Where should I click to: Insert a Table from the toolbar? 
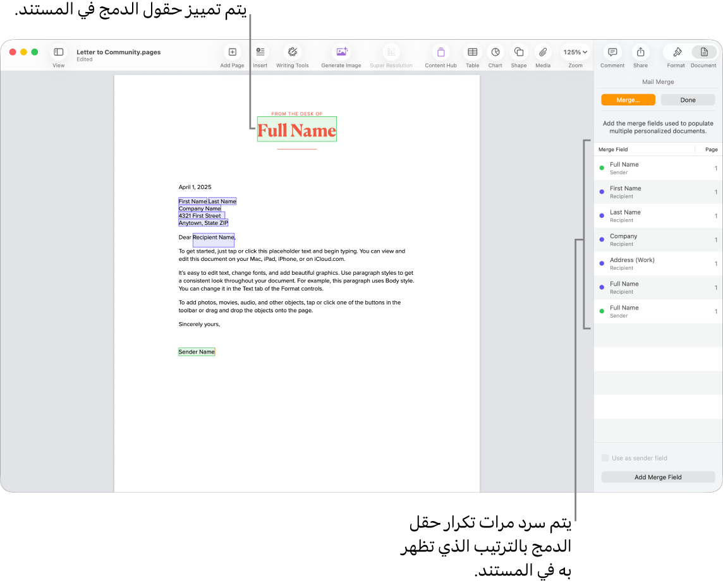pyautogui.click(x=473, y=52)
